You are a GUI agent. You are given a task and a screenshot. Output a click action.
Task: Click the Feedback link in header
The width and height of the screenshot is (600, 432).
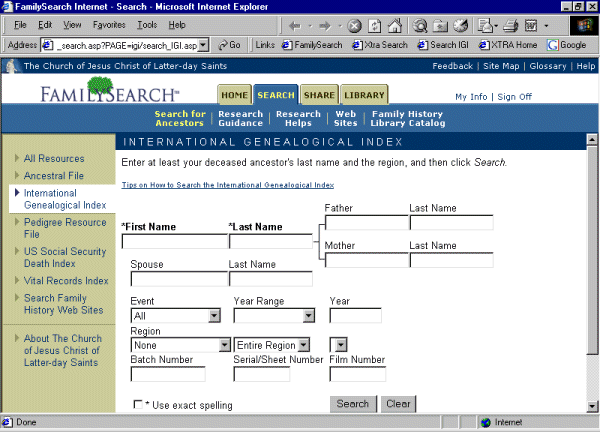[452, 66]
